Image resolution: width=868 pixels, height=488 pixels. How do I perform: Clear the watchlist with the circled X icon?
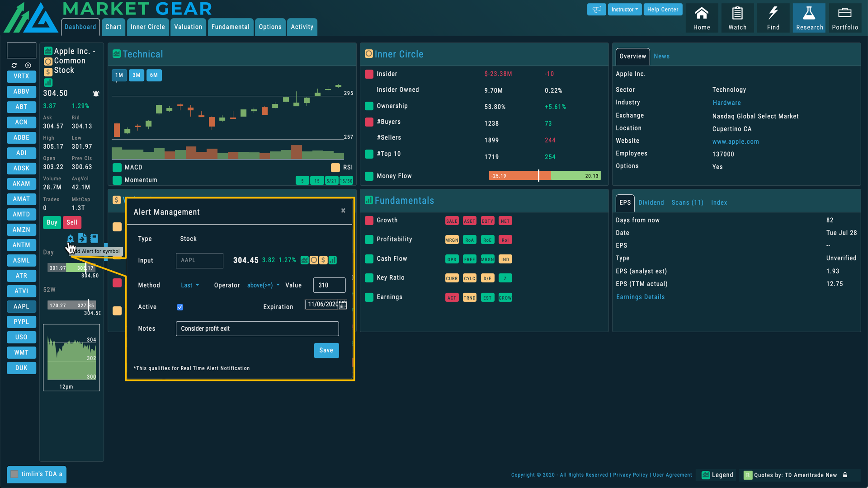click(28, 66)
